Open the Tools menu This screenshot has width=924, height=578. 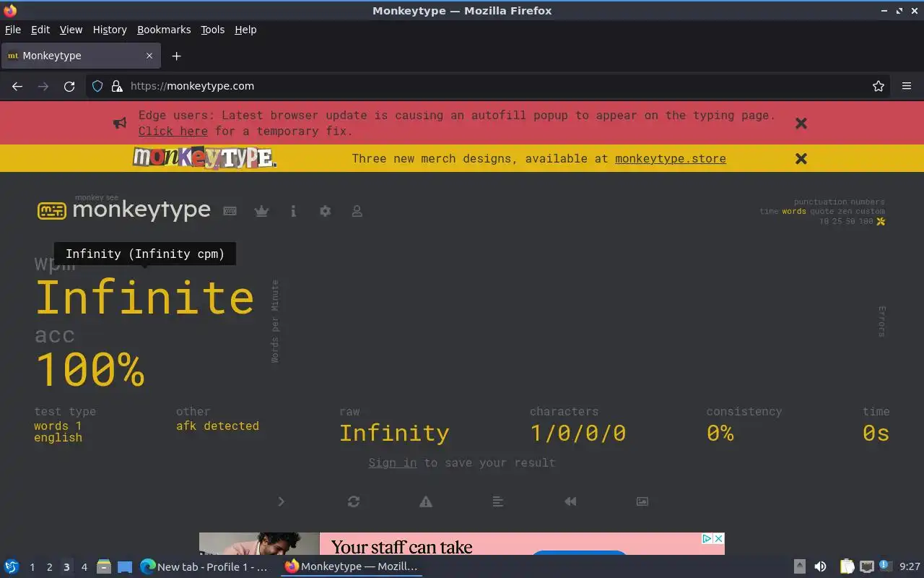pyautogui.click(x=213, y=30)
